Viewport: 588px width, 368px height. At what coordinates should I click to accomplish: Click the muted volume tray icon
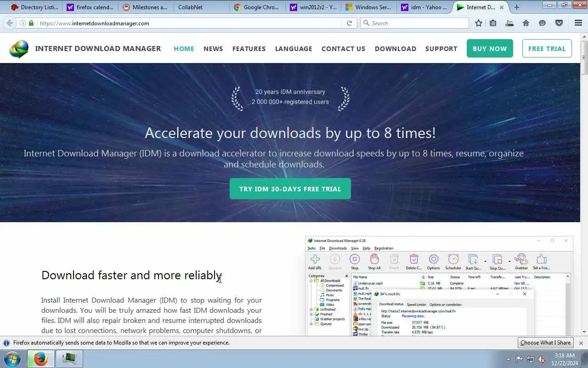(x=542, y=359)
